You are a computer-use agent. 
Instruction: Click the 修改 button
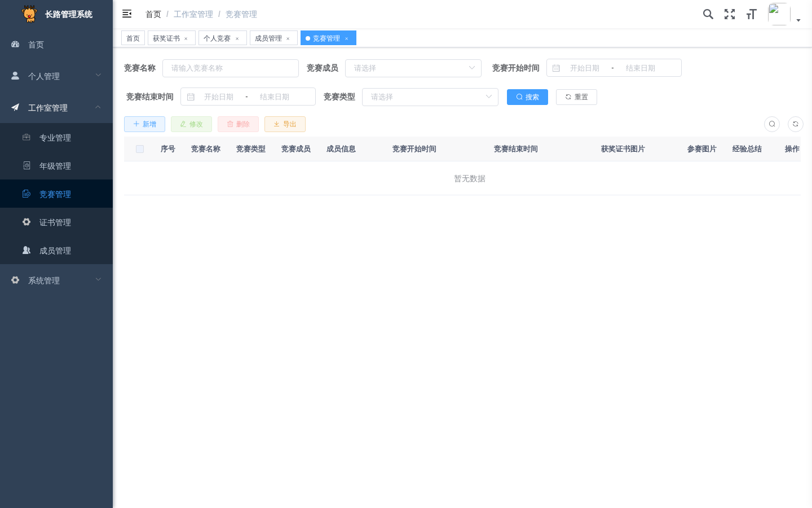pos(191,124)
